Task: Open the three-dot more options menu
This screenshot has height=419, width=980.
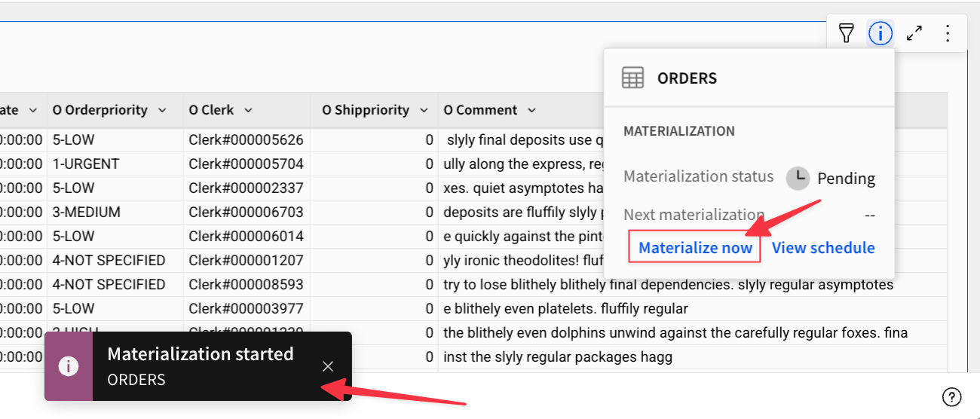Action: [948, 33]
